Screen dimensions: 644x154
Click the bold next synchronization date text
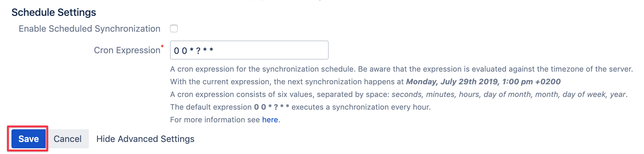click(483, 82)
